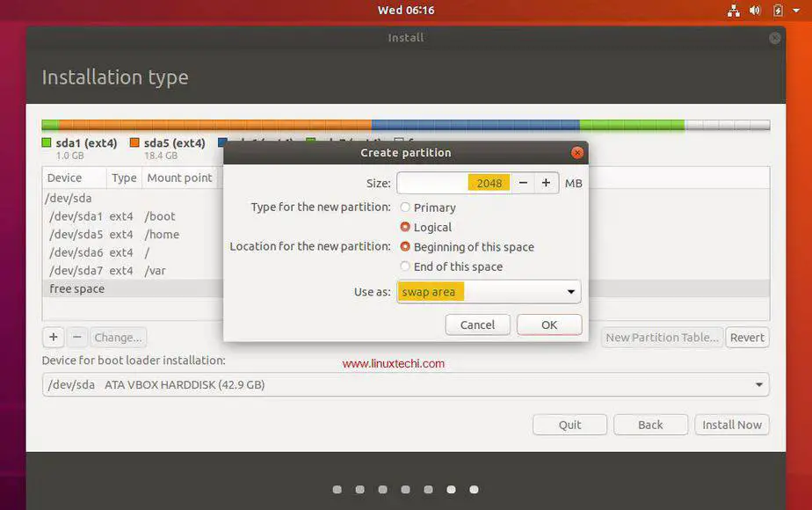The width and height of the screenshot is (812, 510).
Task: Add new partition with plus icon
Action: 53,338
